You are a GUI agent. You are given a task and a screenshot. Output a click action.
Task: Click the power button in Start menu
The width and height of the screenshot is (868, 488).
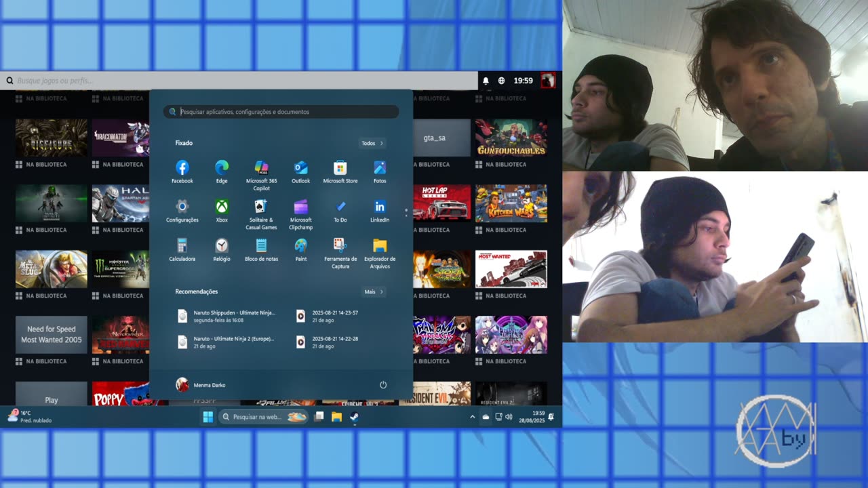click(383, 385)
